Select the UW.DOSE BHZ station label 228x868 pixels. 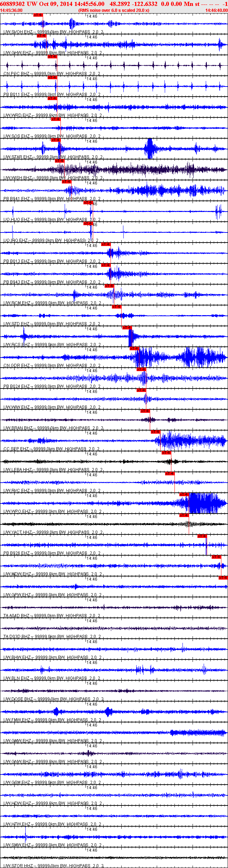point(18,699)
